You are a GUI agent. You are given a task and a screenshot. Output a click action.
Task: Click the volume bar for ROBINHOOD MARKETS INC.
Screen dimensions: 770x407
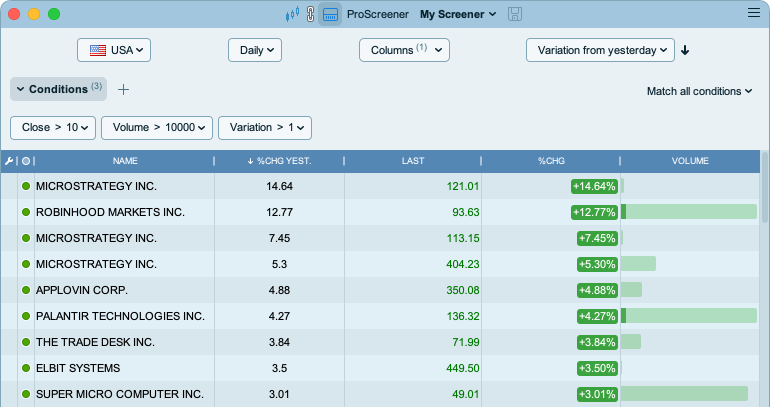[x=689, y=212]
